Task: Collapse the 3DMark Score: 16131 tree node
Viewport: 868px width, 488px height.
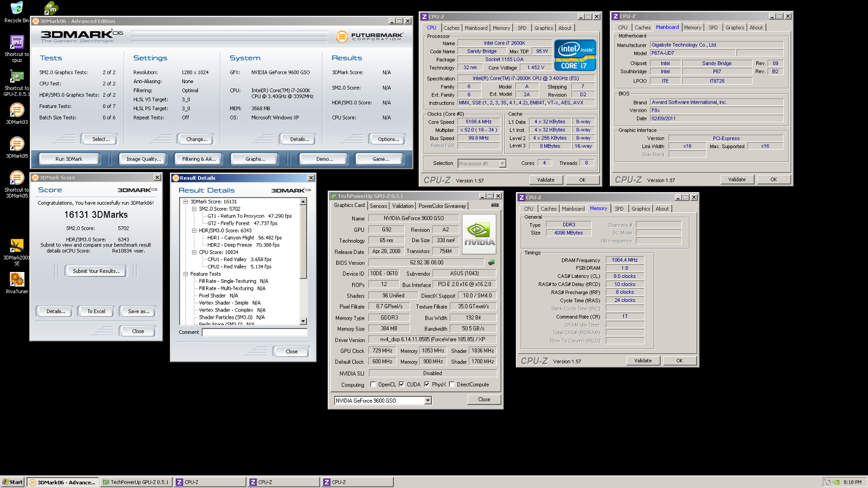Action: pos(186,201)
